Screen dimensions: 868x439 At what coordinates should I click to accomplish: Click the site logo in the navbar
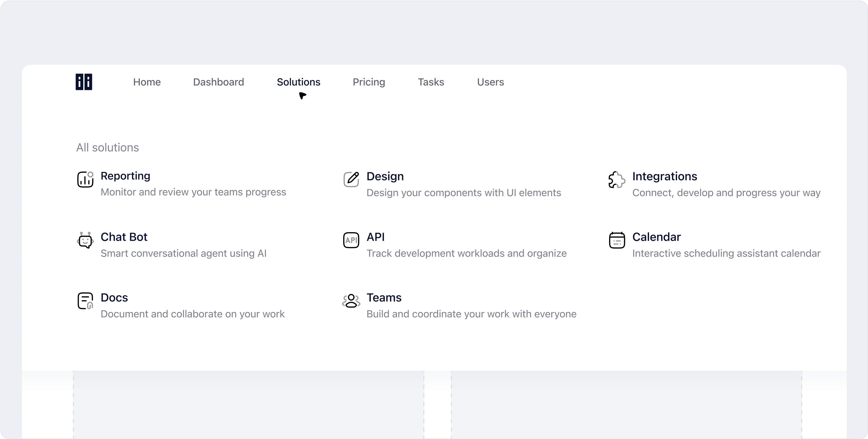(x=84, y=82)
